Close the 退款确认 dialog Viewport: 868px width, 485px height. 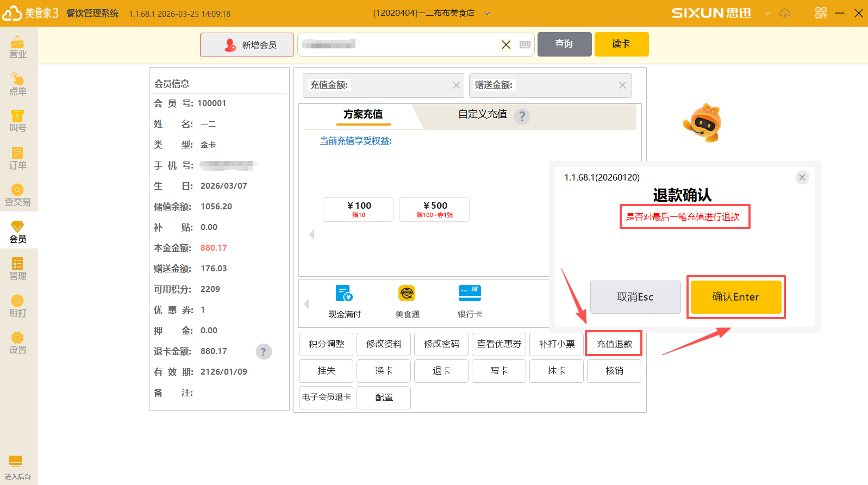[802, 177]
